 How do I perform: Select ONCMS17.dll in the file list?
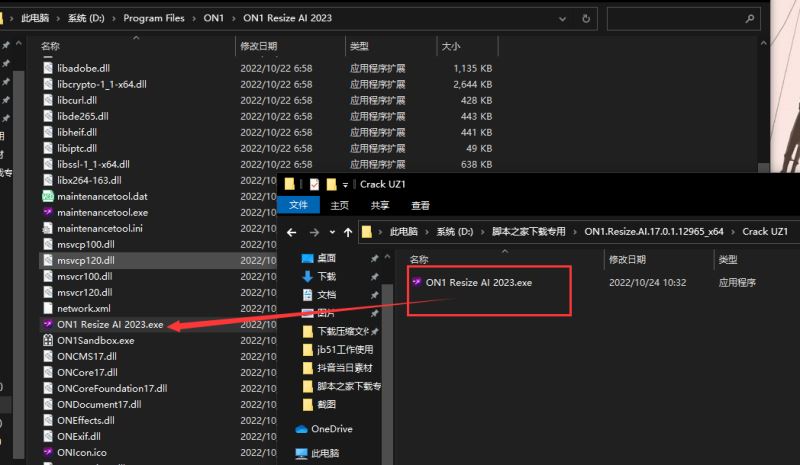pyautogui.click(x=87, y=356)
